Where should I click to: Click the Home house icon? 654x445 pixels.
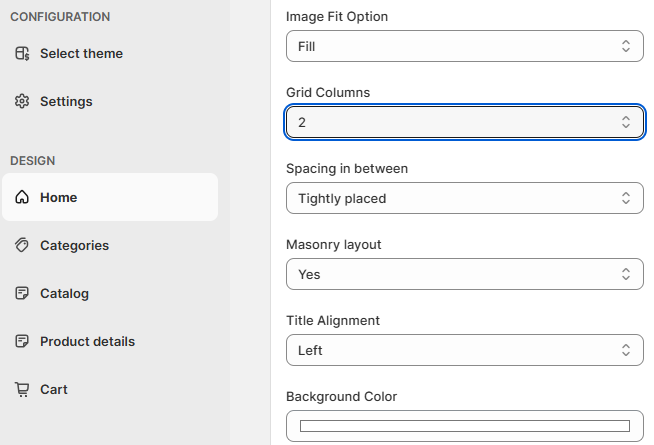click(x=22, y=197)
